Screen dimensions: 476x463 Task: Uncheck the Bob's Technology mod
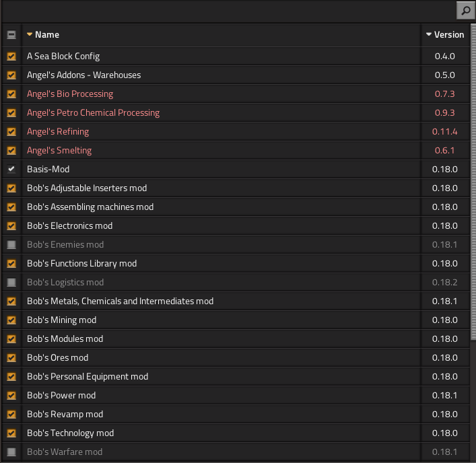pyautogui.click(x=11, y=433)
